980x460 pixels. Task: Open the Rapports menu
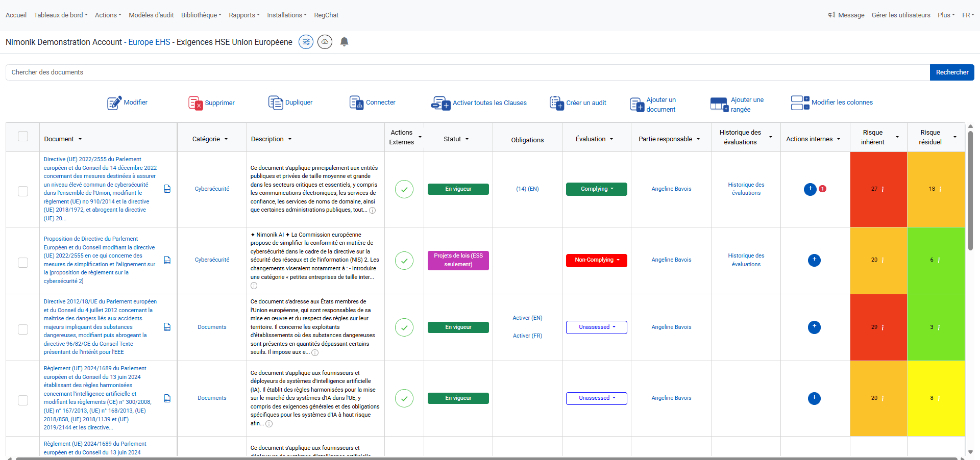click(244, 15)
